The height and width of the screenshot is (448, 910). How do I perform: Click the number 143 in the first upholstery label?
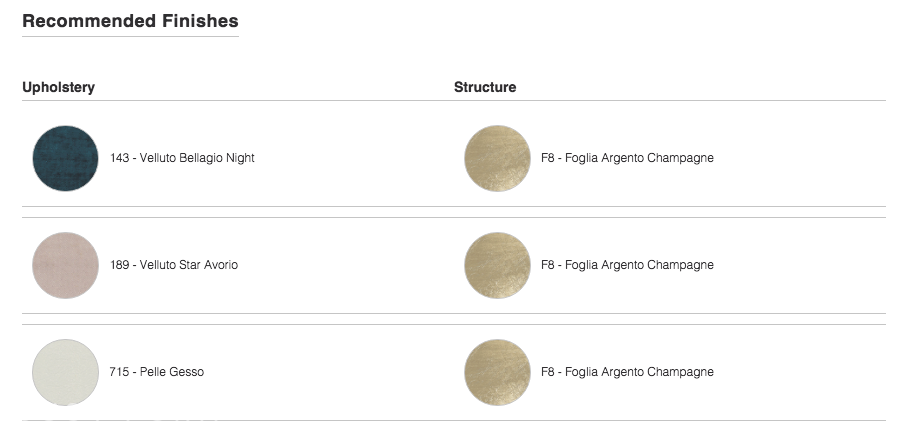(119, 158)
